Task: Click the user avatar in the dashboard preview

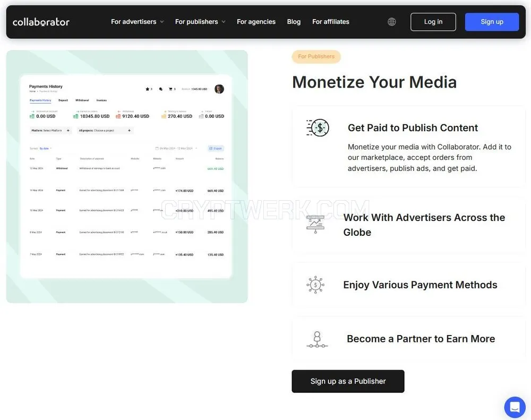Action: (219, 89)
